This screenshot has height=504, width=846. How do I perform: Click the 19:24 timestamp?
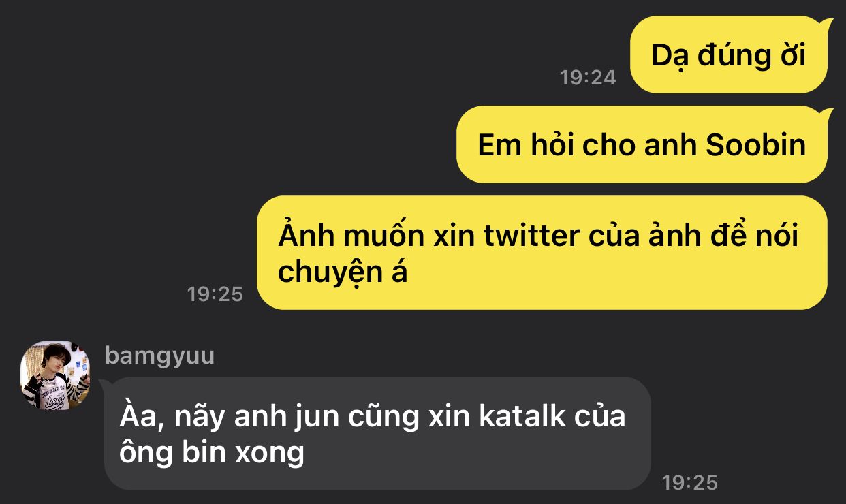[588, 78]
